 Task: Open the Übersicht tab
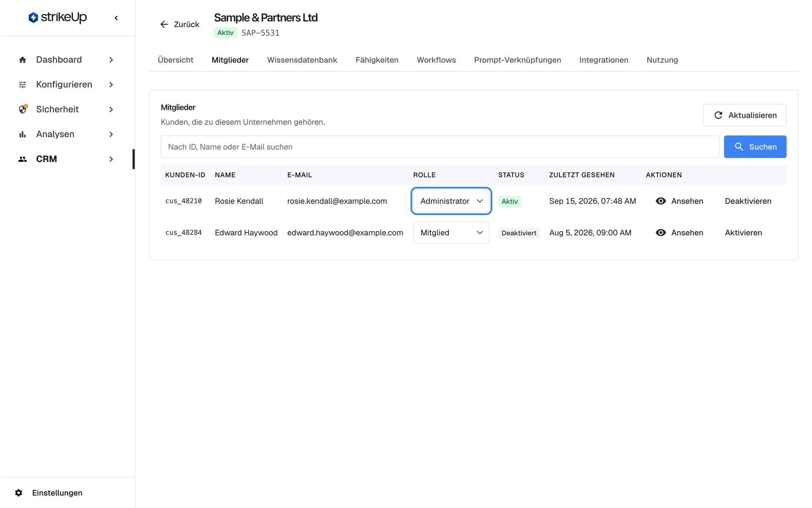[175, 60]
